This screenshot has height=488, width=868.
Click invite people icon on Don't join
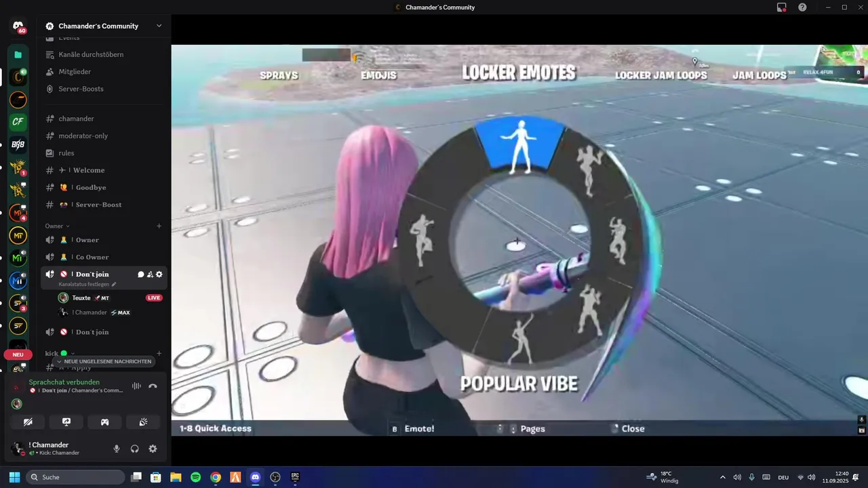pyautogui.click(x=150, y=274)
